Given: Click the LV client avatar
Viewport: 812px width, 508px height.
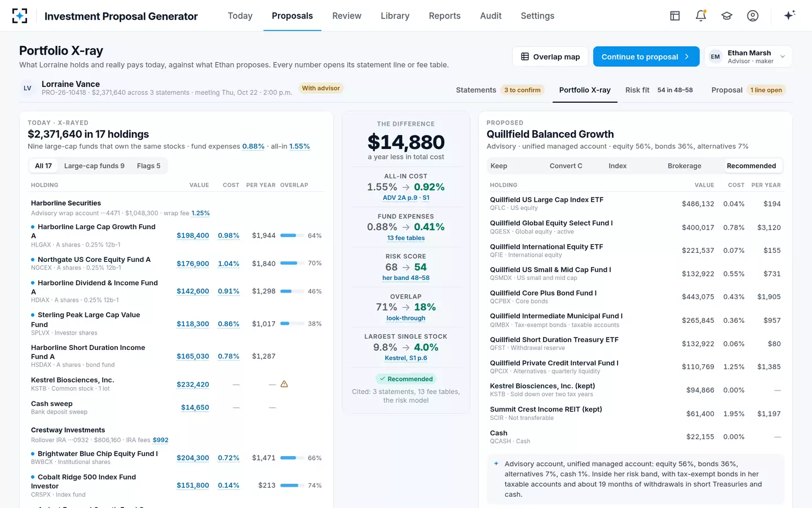Looking at the screenshot, I should tap(27, 88).
